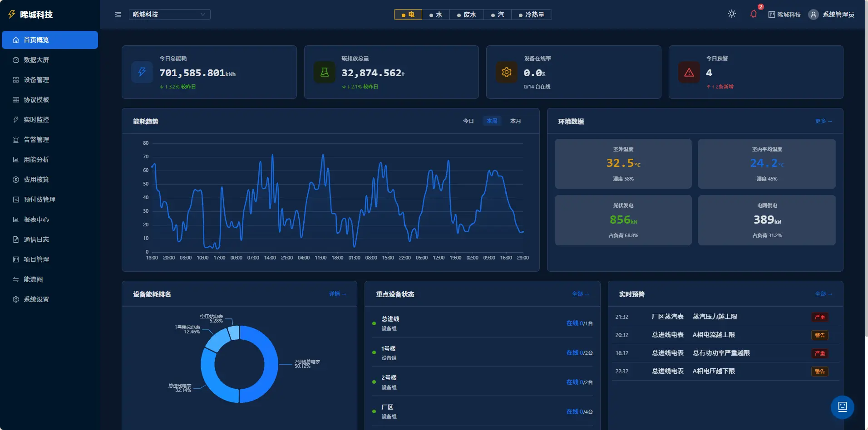Click the flask icon on 碳排放总量 card

click(325, 72)
